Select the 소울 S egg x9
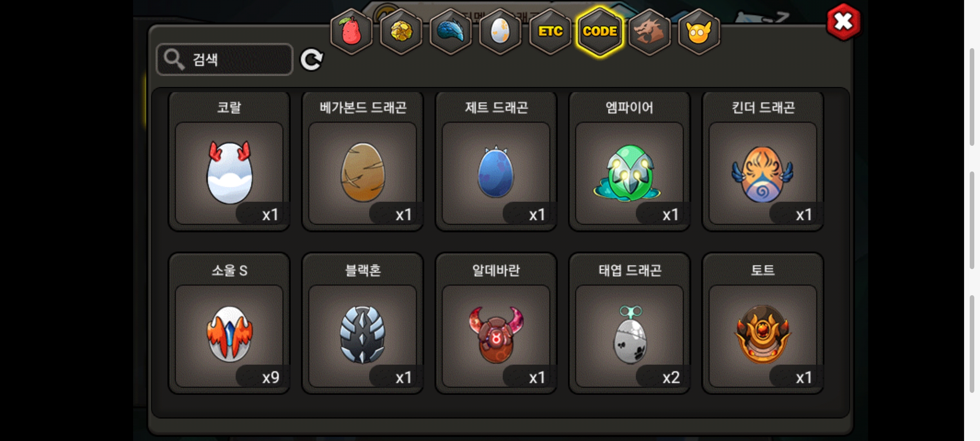Image resolution: width=980 pixels, height=441 pixels. pyautogui.click(x=229, y=323)
